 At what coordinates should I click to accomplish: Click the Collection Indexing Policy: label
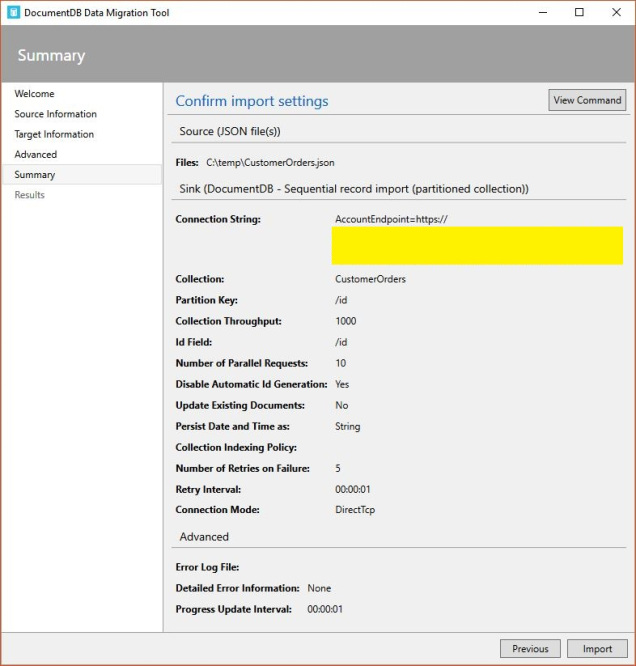pos(236,447)
